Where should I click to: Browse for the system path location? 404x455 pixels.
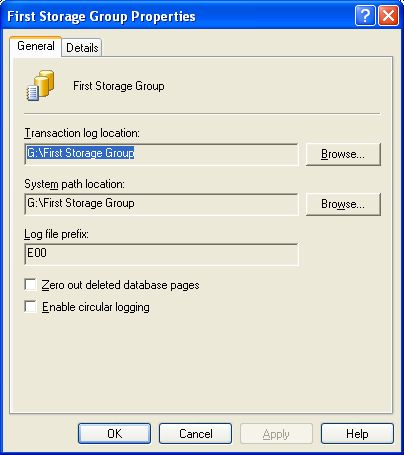(x=343, y=204)
